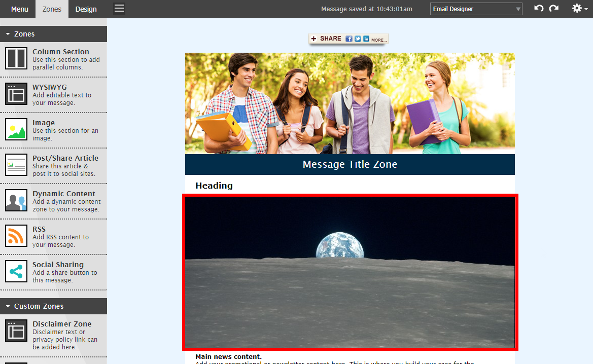The width and height of the screenshot is (593, 364).
Task: Select the Column Section zone icon
Action: point(16,59)
